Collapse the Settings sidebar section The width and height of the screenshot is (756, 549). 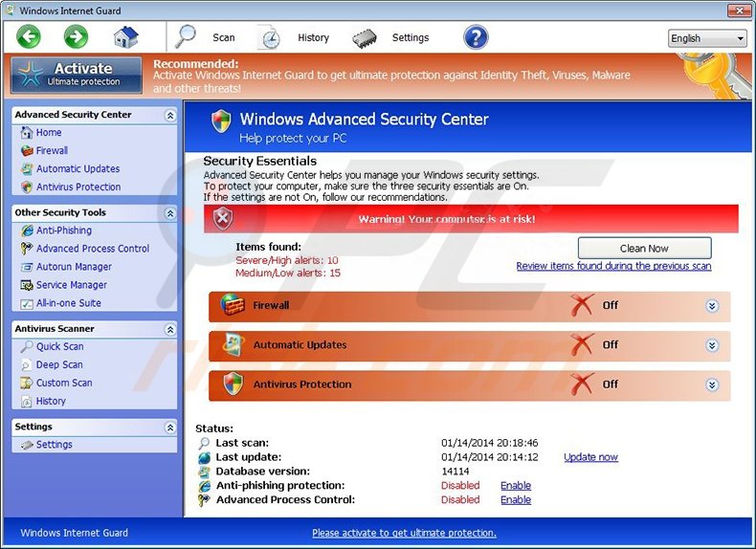(169, 428)
